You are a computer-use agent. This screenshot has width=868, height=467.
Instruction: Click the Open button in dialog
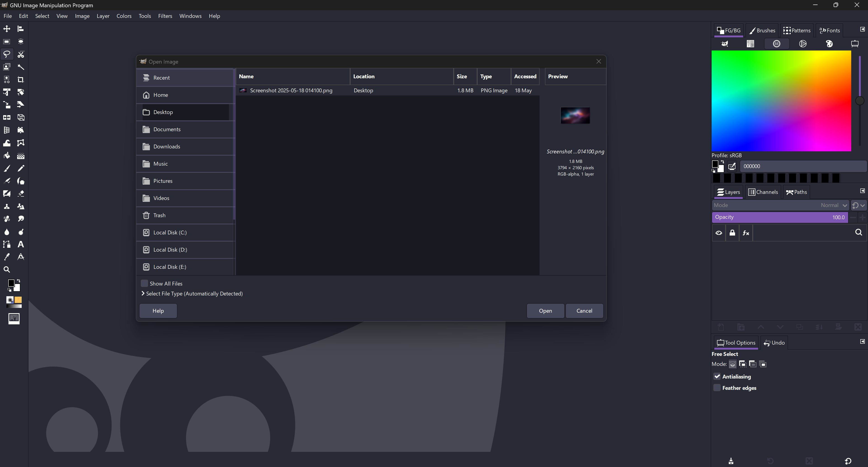coord(545,311)
